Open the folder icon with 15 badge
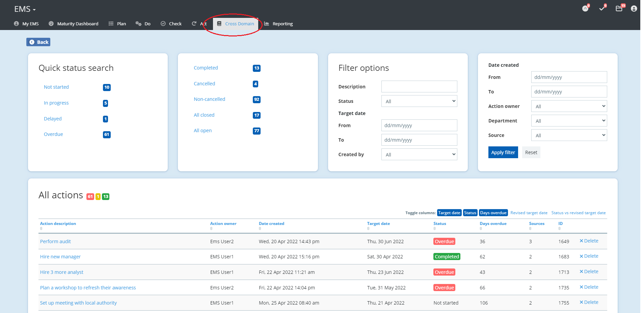644x313 pixels. (x=619, y=9)
